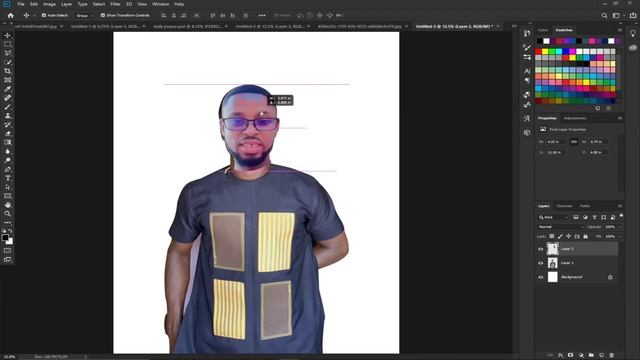The height and width of the screenshot is (360, 640).
Task: Open the Filter menu
Action: coord(115,4)
